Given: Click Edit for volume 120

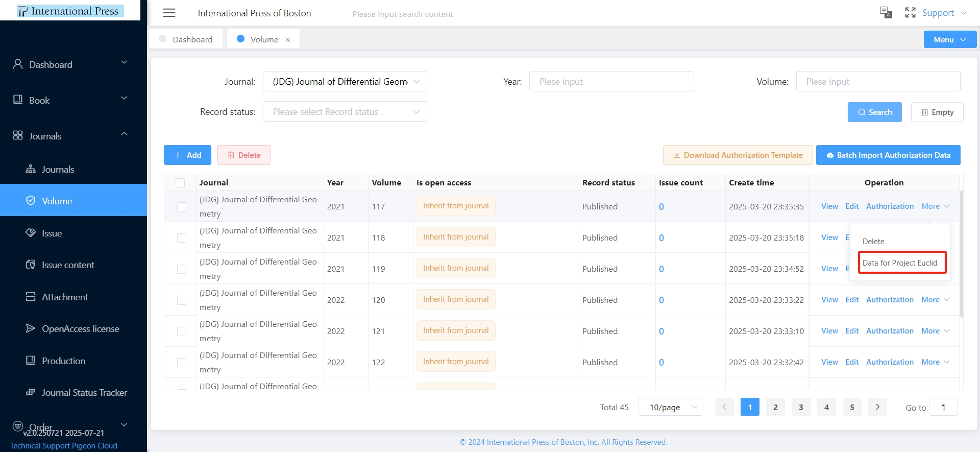Looking at the screenshot, I should pyautogui.click(x=852, y=299).
